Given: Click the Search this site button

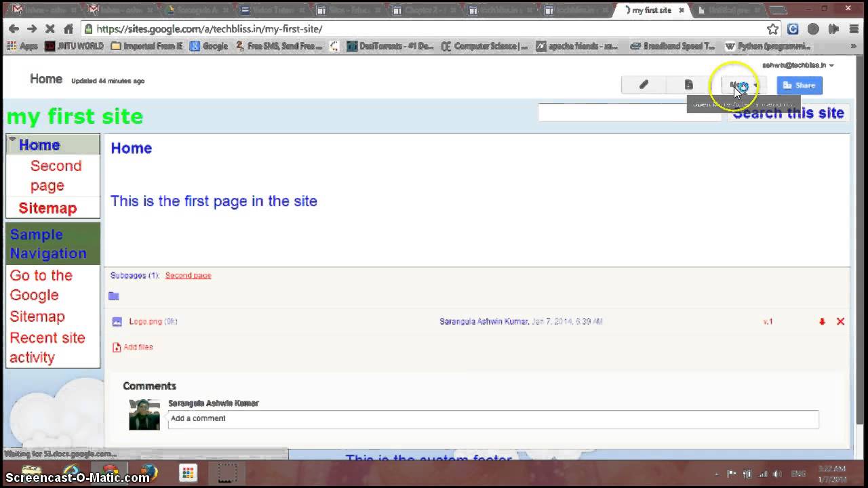Looking at the screenshot, I should click(x=788, y=113).
